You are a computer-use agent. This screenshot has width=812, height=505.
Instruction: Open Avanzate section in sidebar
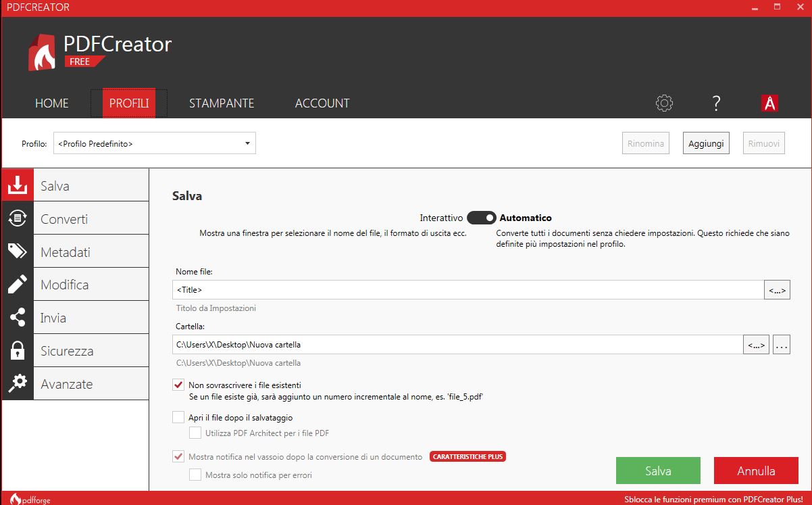(x=75, y=383)
